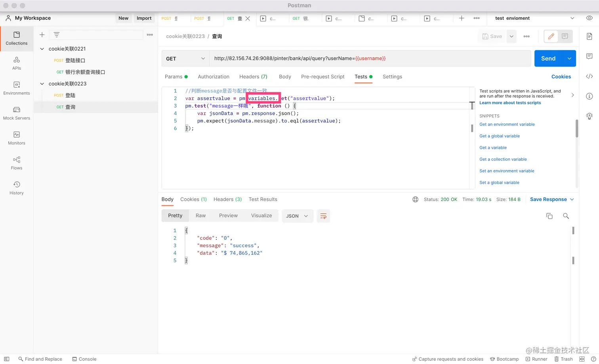The width and height of the screenshot is (599, 364).
Task: Select the Raw response view
Action: pyautogui.click(x=201, y=216)
